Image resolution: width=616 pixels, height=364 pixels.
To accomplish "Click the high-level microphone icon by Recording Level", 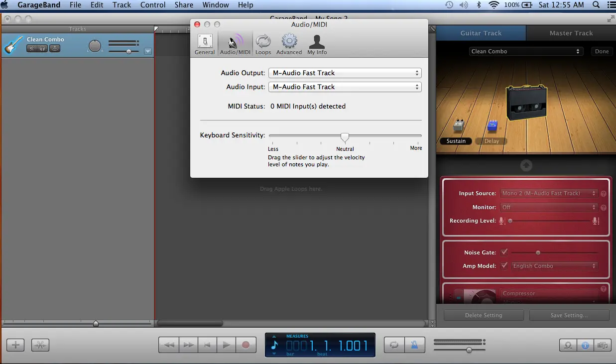I will (596, 221).
